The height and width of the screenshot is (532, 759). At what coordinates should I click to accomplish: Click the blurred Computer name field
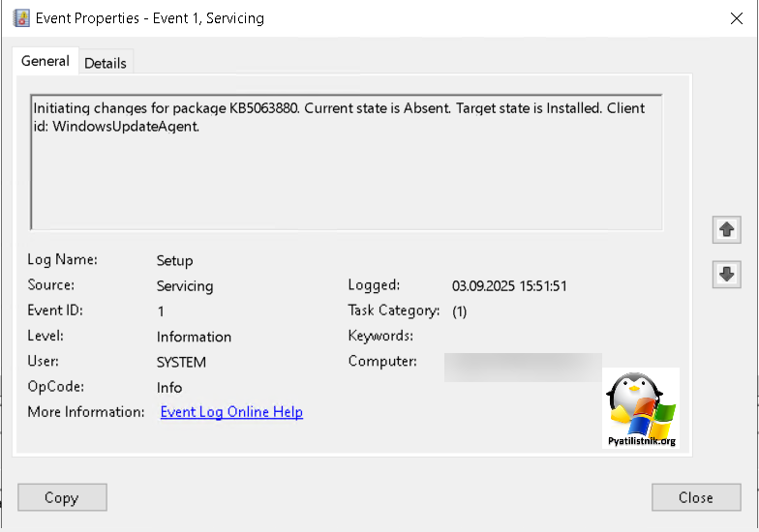point(523,366)
